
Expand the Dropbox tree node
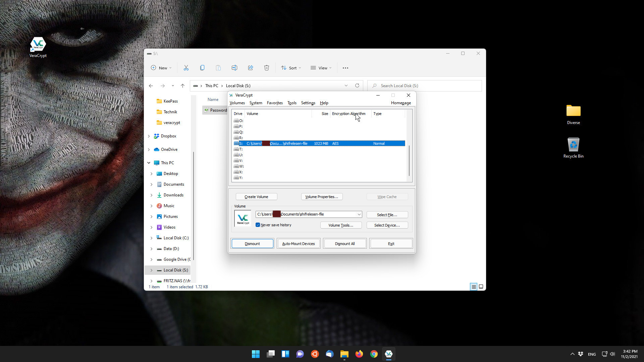coord(149,136)
